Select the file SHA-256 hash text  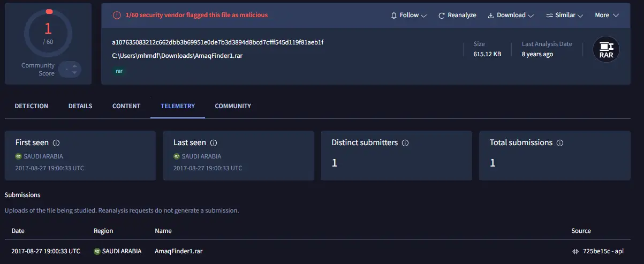click(x=217, y=42)
